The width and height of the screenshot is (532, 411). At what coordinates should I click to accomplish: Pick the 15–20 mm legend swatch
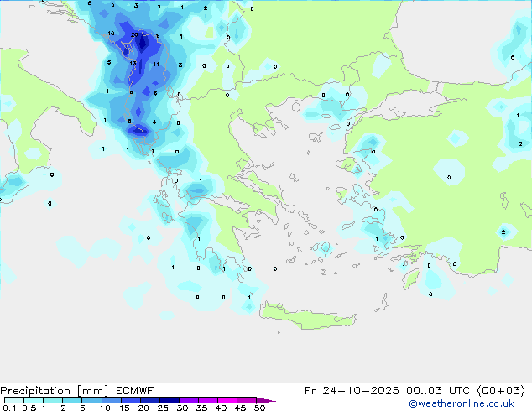point(130,400)
